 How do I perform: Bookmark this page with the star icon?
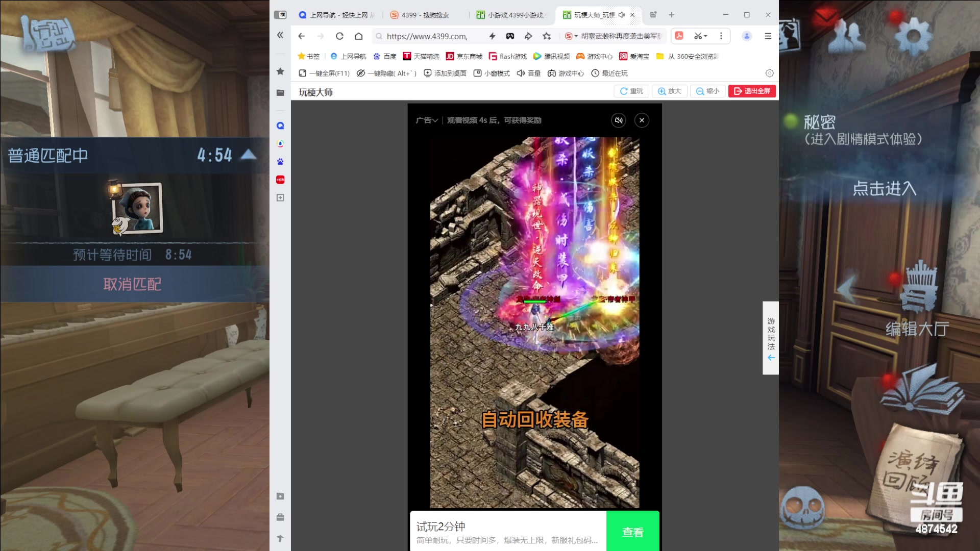tap(547, 36)
